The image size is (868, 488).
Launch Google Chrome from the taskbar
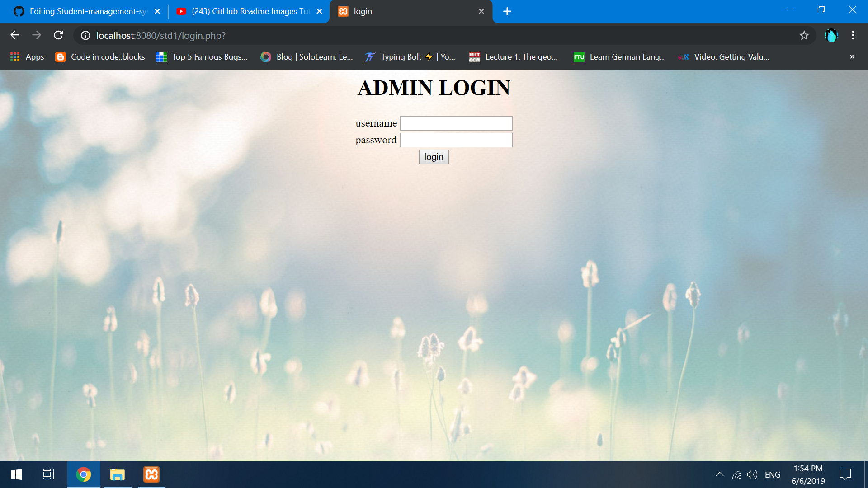pyautogui.click(x=84, y=474)
